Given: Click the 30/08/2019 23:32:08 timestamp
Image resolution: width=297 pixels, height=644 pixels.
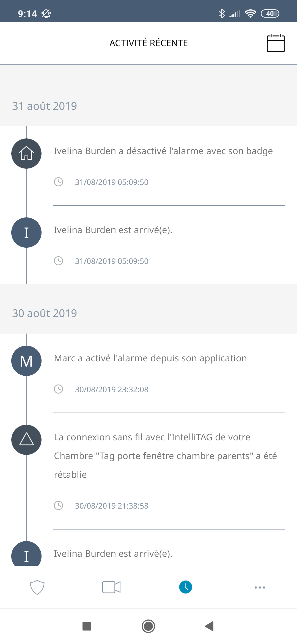Looking at the screenshot, I should tap(112, 389).
